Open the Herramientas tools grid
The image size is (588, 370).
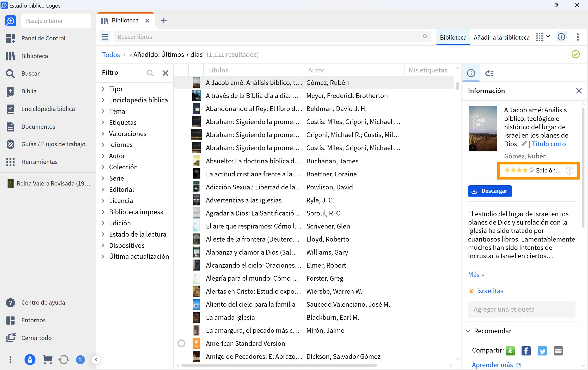click(x=10, y=162)
